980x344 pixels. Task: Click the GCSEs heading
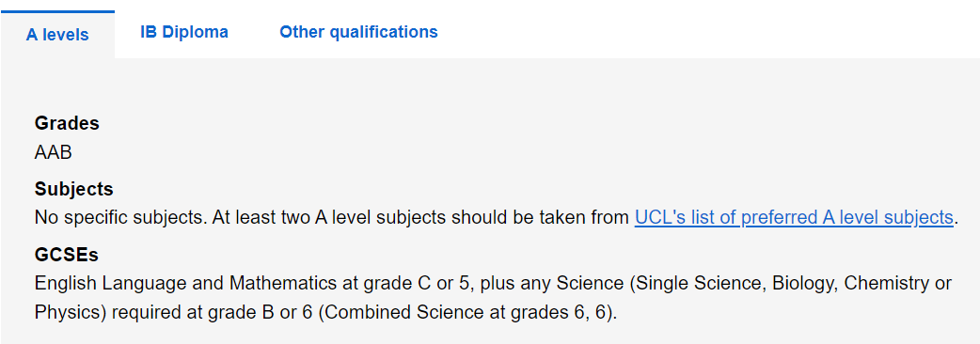click(x=66, y=255)
